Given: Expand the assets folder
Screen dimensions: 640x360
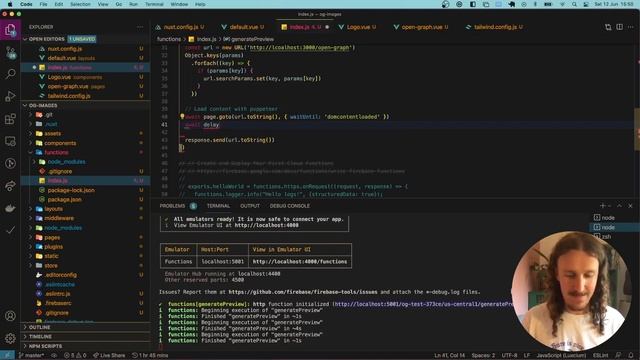Looking at the screenshot, I should (85, 133).
